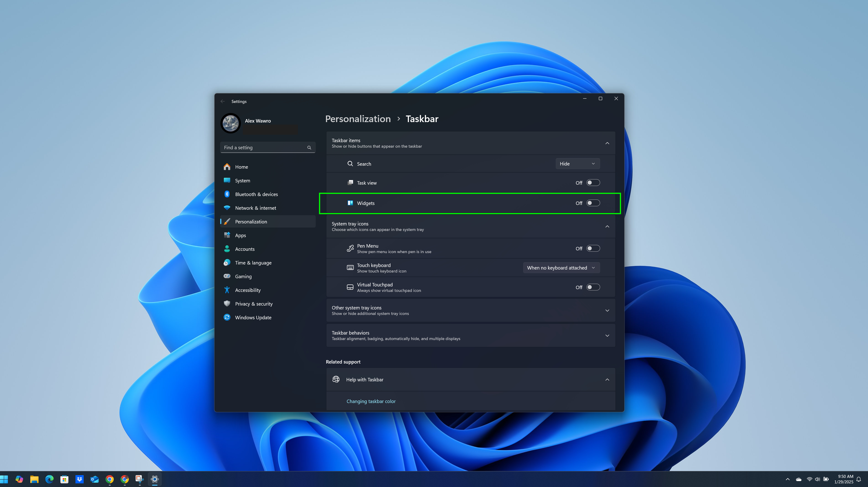This screenshot has height=487, width=868.
Task: Click the search magnifier in Find a setting
Action: click(x=309, y=148)
